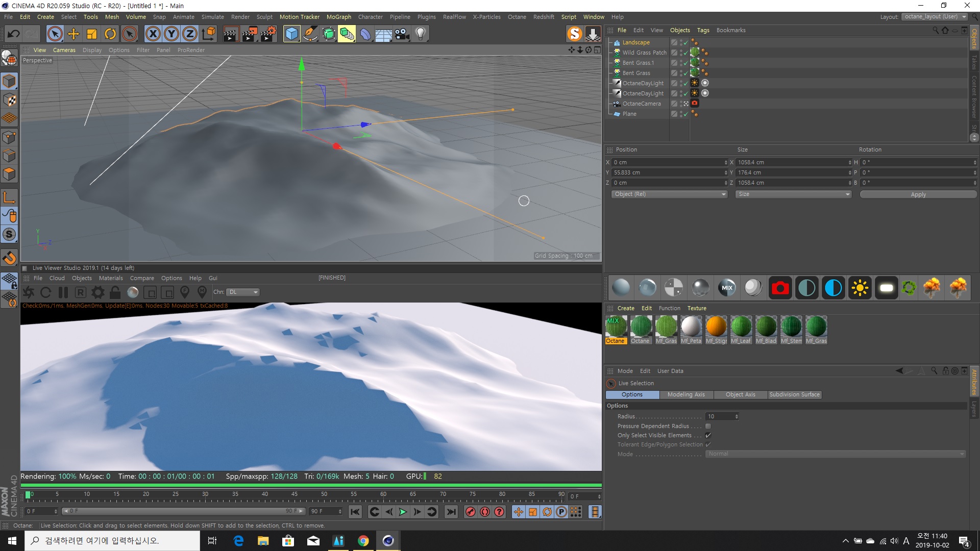Adjust Position Y spinner arrows
This screenshot has width=980, height=551.
point(726,173)
